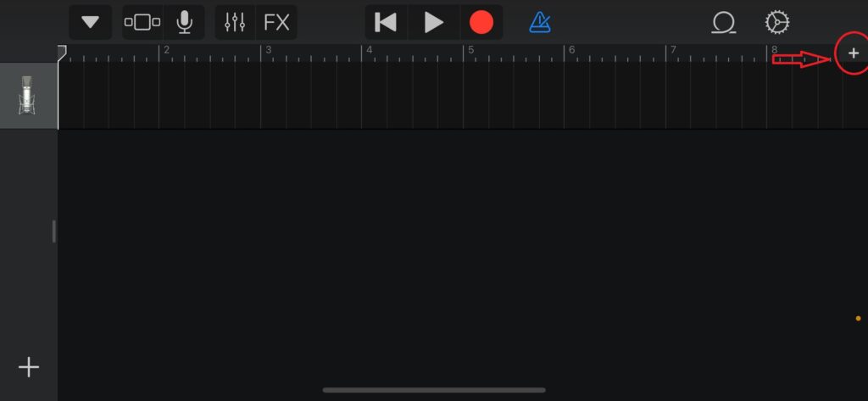Open song settings gear icon
Viewport: 868px width, 401px height.
point(777,23)
